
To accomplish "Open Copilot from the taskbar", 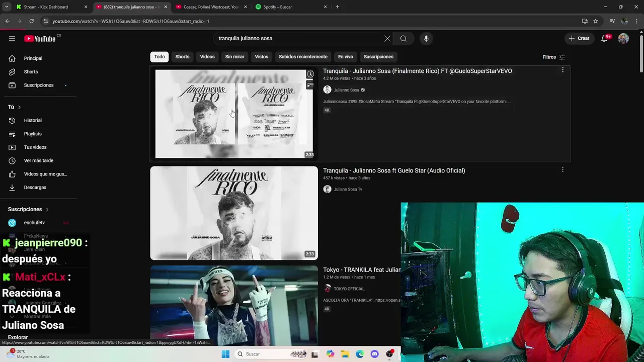I will coord(330,354).
